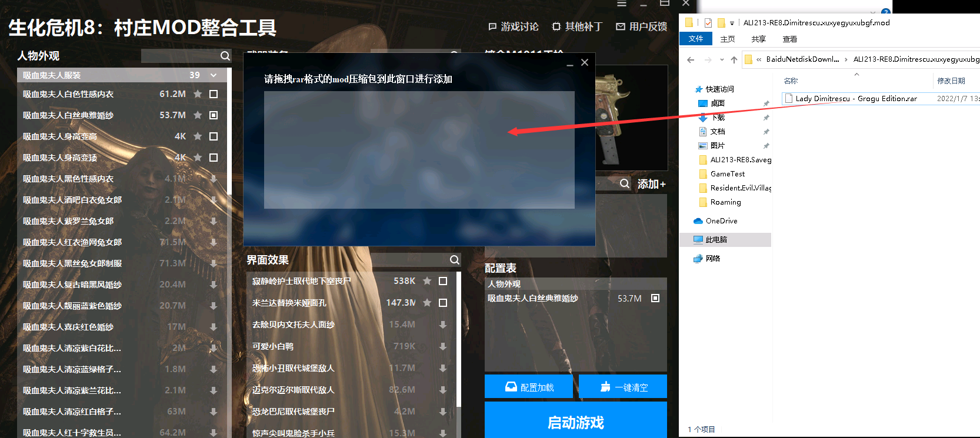Star the 吸血鬼夫人身高变高 mod
This screenshot has width=980, height=438.
[198, 136]
